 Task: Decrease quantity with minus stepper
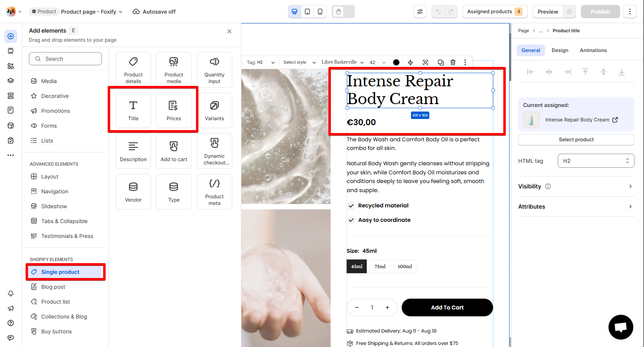click(357, 307)
